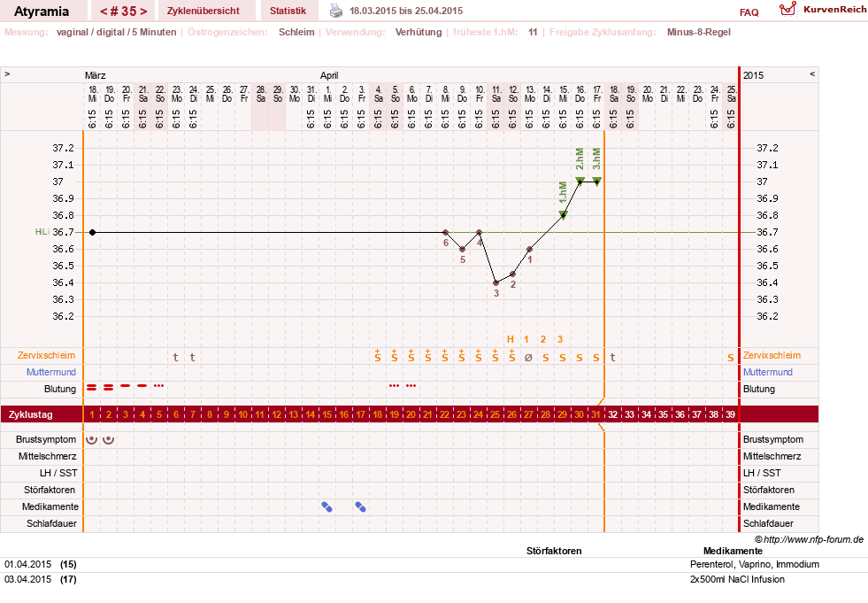Click the 'Minus-8-Regel' setting value

click(699, 32)
